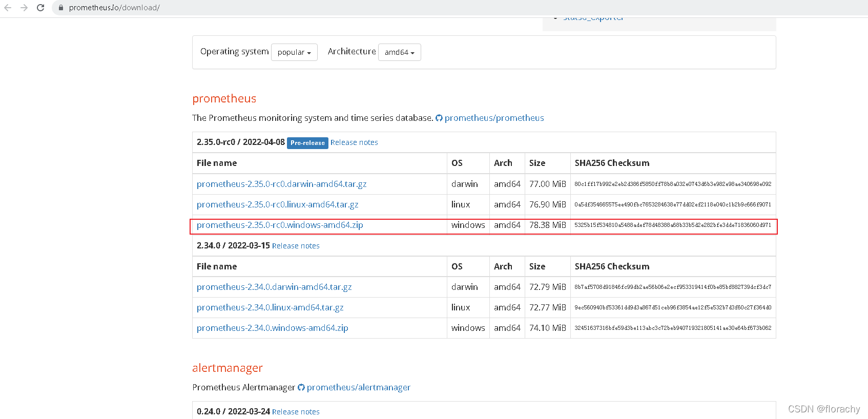Viewport: 868px width, 419px height.
Task: Open the Operating system popular dropdown
Action: pyautogui.click(x=294, y=52)
